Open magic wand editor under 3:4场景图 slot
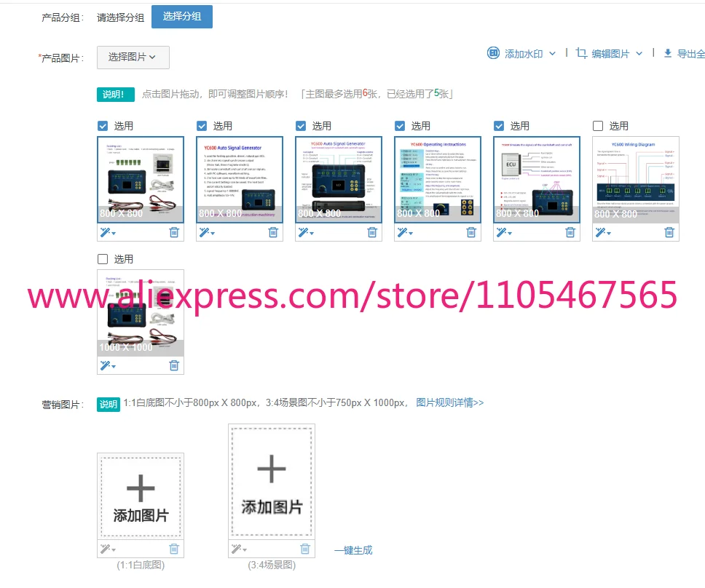 tap(239, 549)
